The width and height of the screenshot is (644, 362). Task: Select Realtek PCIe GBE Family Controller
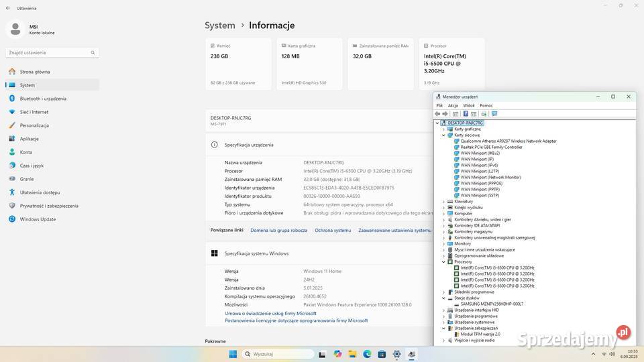point(491,147)
